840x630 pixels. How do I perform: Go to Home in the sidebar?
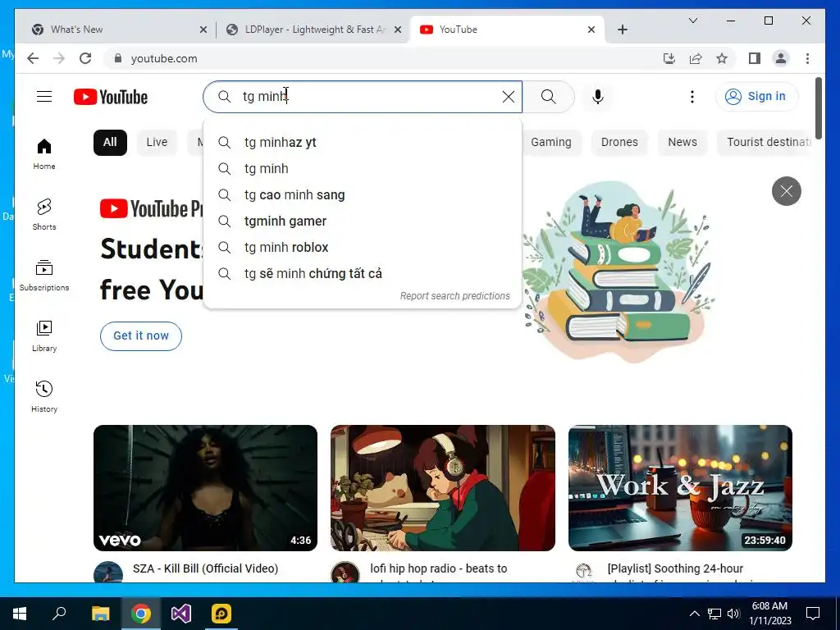pos(44,154)
